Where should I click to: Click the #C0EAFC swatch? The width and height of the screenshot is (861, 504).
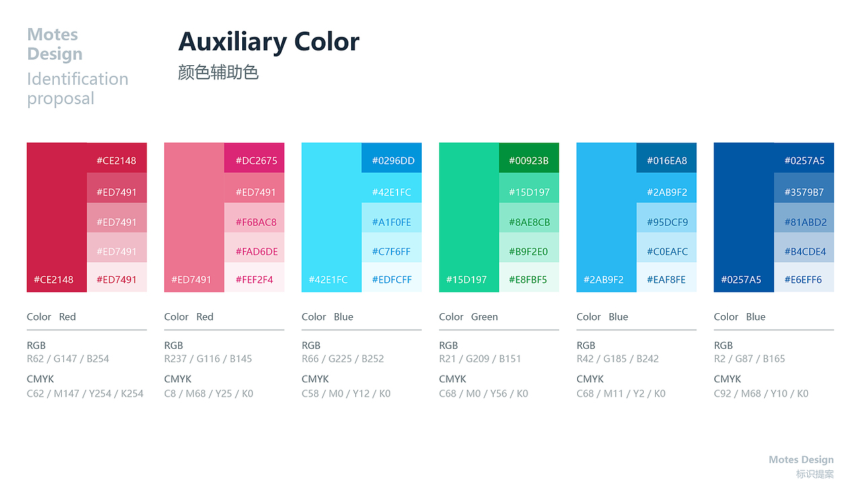coord(667,248)
